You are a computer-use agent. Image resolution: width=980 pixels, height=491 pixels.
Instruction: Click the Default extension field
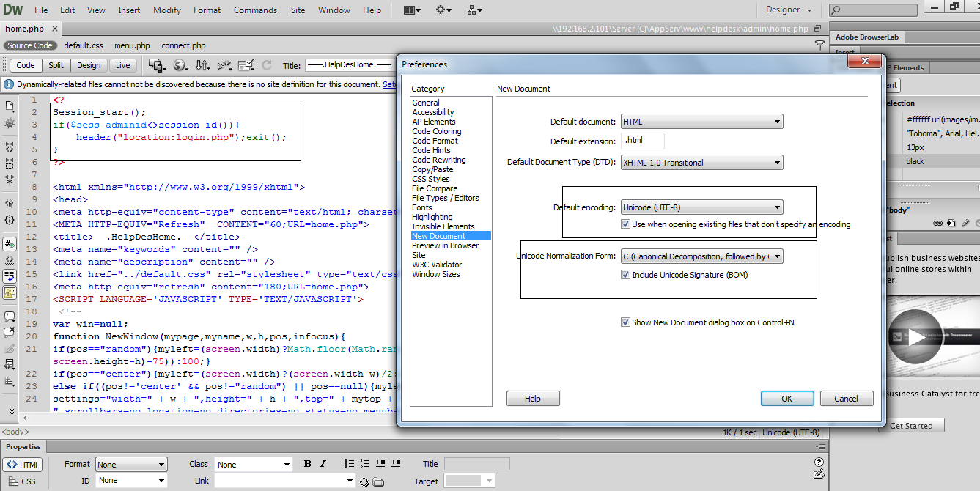[643, 141]
